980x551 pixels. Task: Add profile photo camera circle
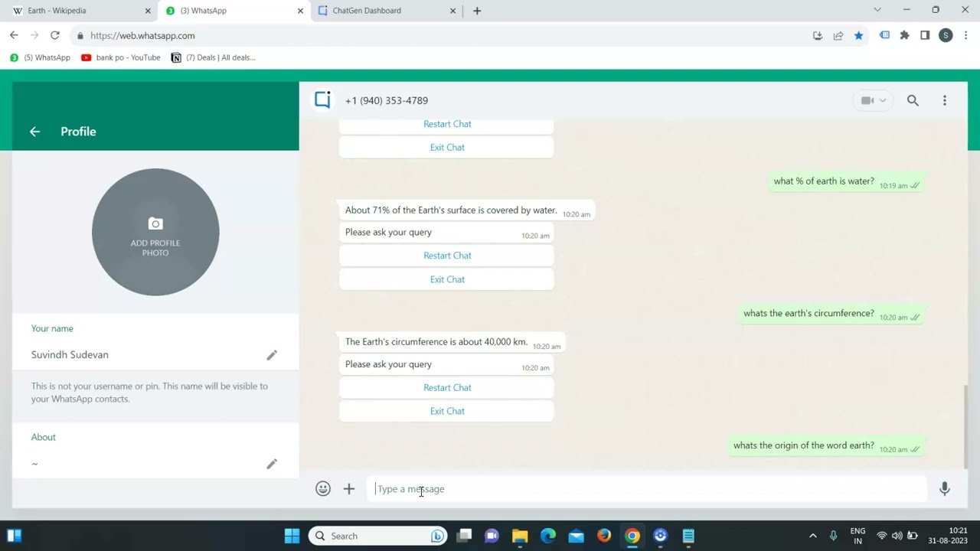(x=155, y=232)
